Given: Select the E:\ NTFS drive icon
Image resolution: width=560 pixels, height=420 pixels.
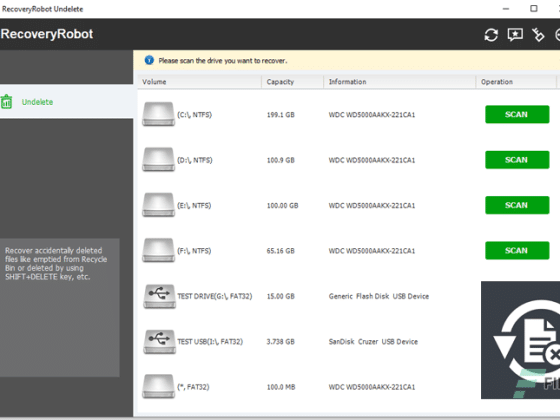Looking at the screenshot, I should [x=159, y=205].
